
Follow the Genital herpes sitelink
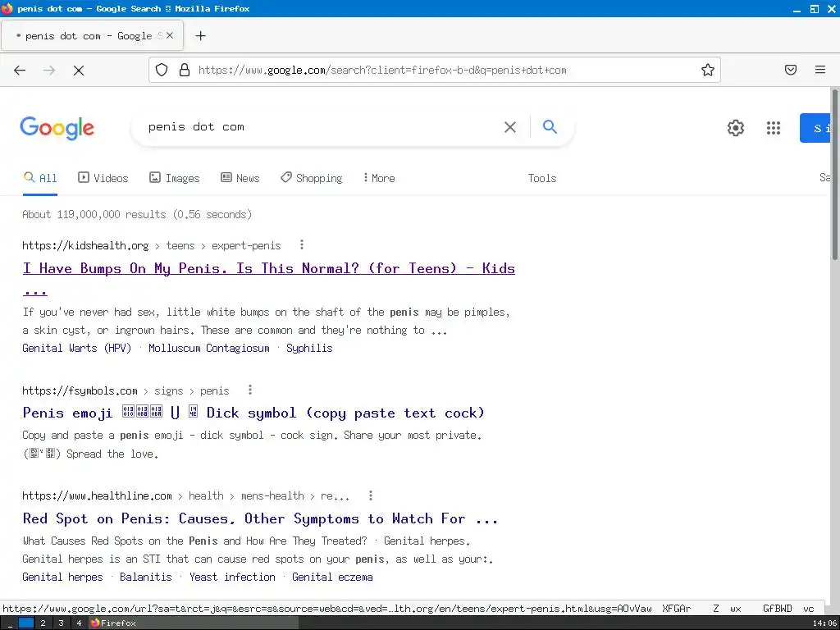[62, 577]
